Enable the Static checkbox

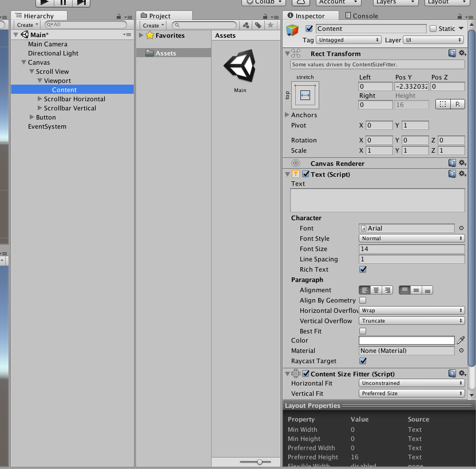433,29
